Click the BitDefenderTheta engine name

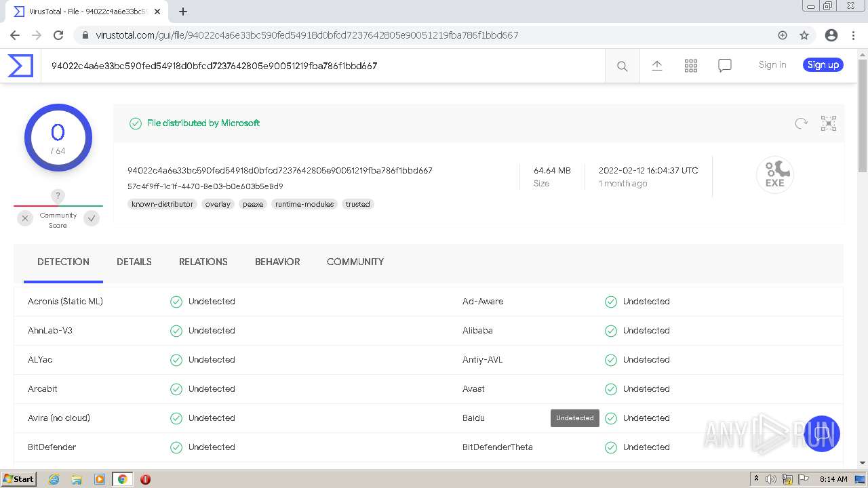(x=498, y=447)
